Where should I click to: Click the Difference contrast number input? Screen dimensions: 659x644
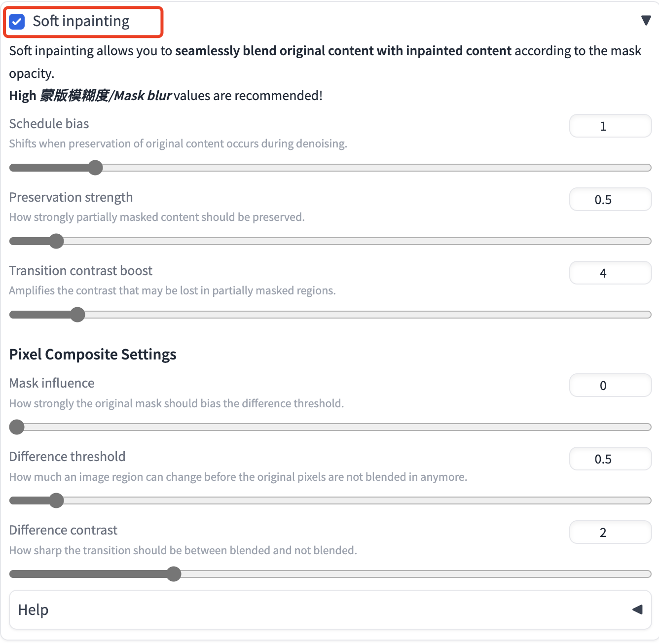tap(611, 533)
